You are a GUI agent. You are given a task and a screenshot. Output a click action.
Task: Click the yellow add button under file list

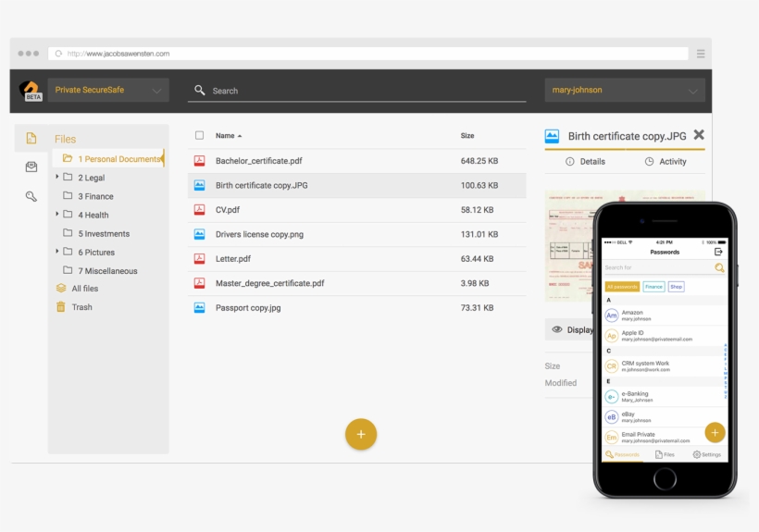pos(361,434)
